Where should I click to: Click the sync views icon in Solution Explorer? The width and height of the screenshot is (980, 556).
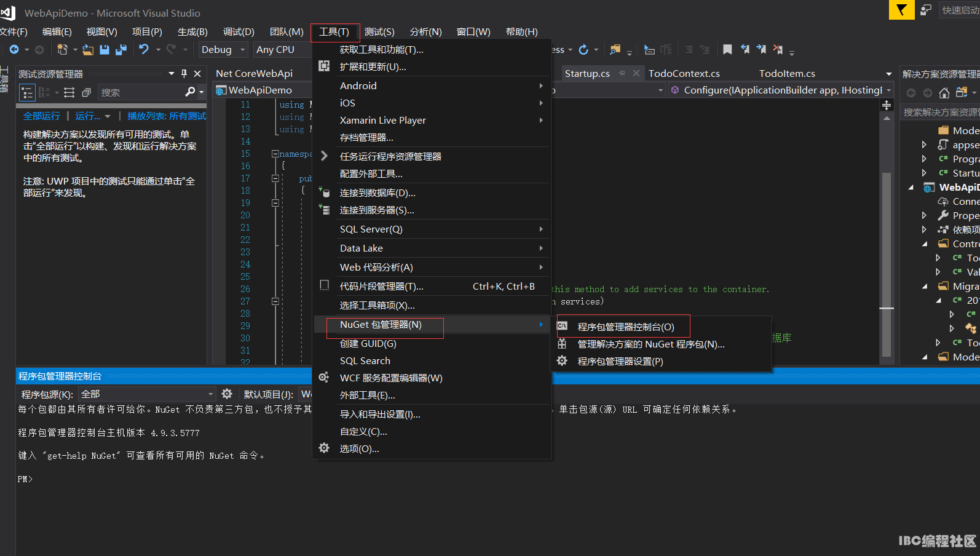pyautogui.click(x=962, y=92)
